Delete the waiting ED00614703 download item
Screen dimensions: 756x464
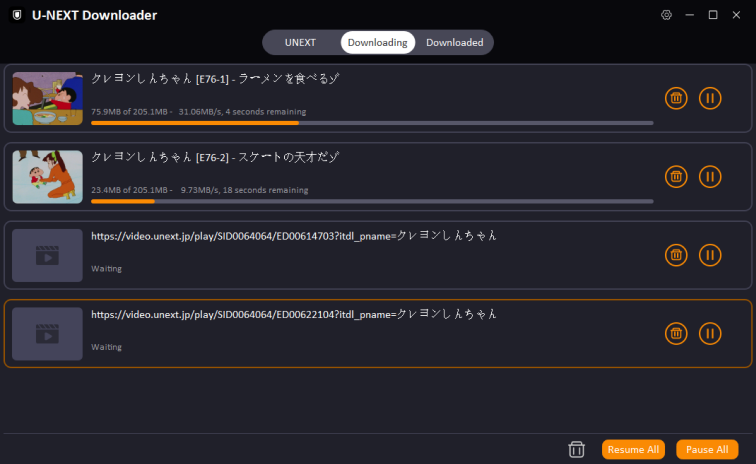pyautogui.click(x=676, y=255)
